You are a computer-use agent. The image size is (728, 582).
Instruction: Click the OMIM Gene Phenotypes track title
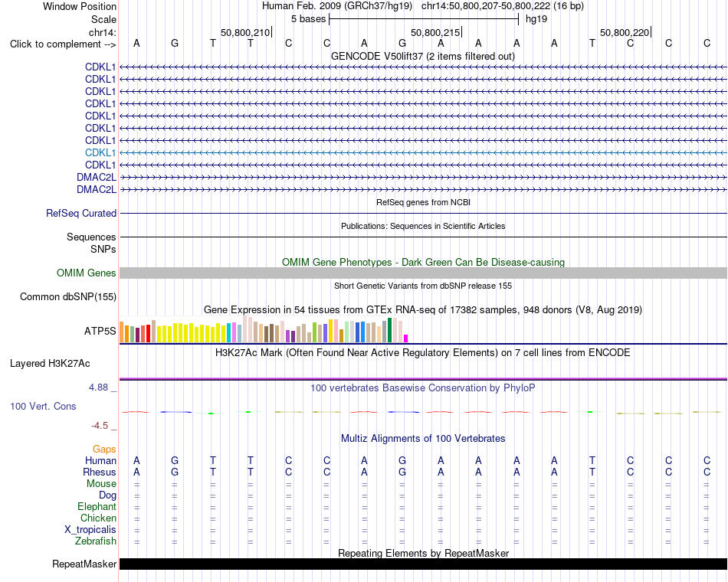click(424, 262)
